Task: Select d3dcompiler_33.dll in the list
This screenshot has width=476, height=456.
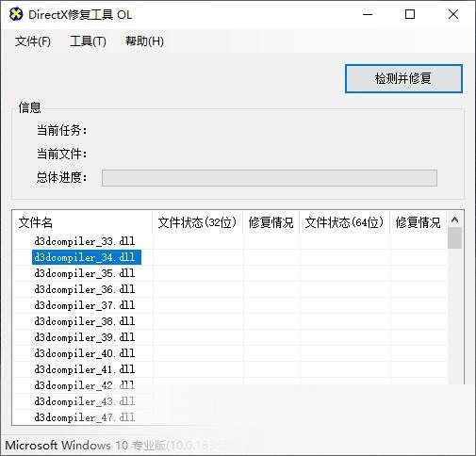Action: 85,241
